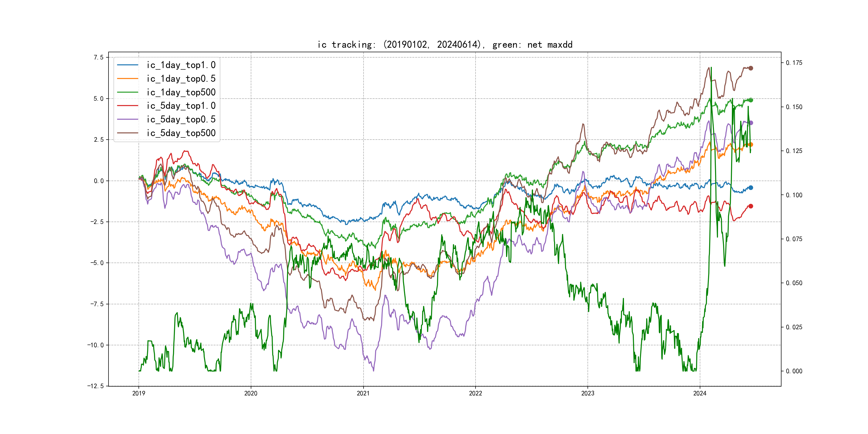
Task: Click the 0.175 right-axis tick label
Action: [794, 63]
